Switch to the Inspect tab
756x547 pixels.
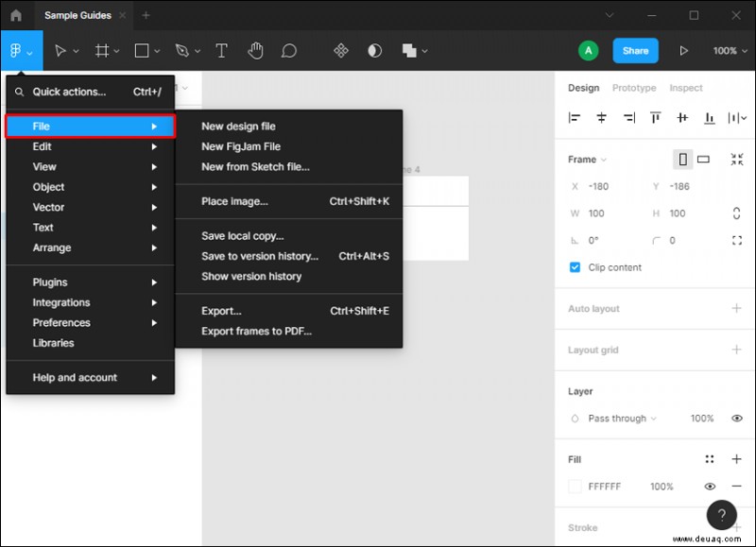pyautogui.click(x=685, y=88)
